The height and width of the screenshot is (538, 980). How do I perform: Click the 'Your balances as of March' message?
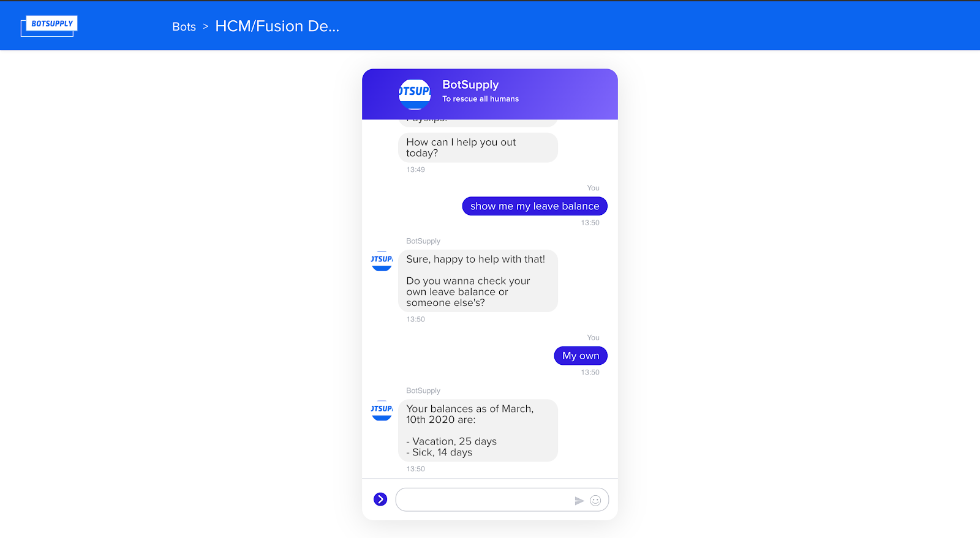[478, 430]
